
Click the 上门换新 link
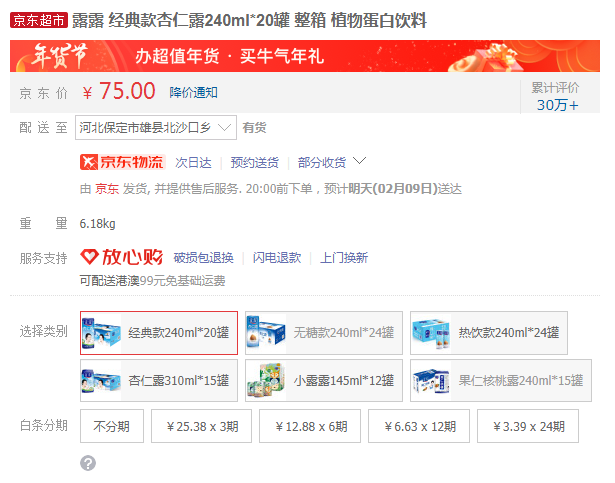pos(344,258)
